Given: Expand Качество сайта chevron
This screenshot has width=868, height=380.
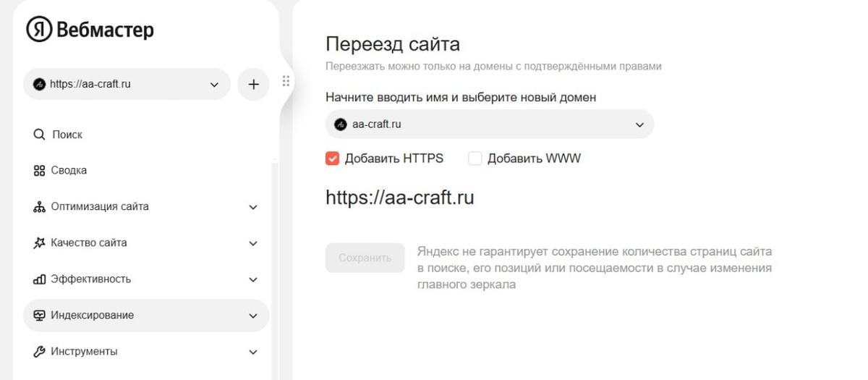Looking at the screenshot, I should coord(253,243).
